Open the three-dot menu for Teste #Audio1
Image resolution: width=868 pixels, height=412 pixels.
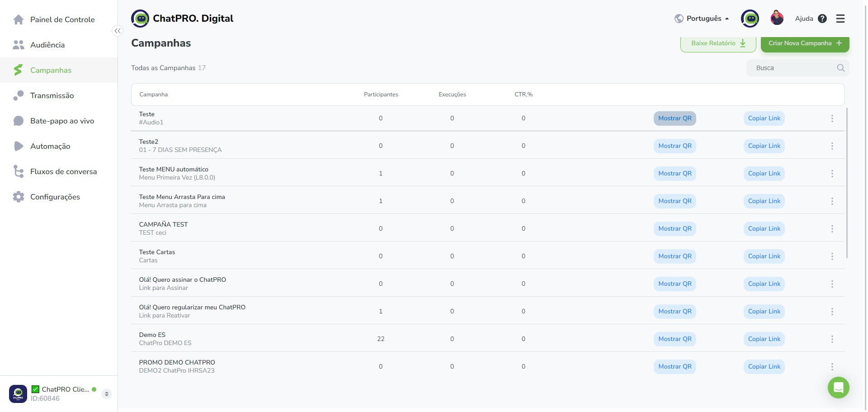[832, 118]
